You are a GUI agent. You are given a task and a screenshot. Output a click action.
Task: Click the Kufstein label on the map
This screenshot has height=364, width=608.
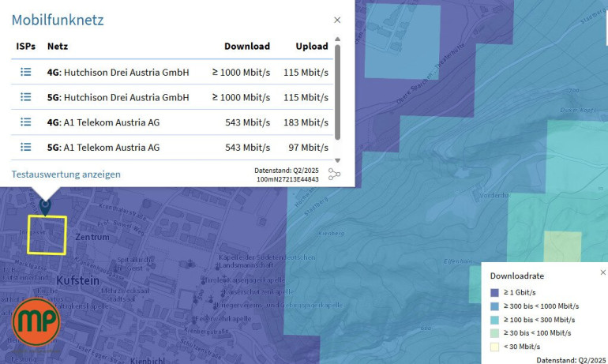pyautogui.click(x=77, y=281)
